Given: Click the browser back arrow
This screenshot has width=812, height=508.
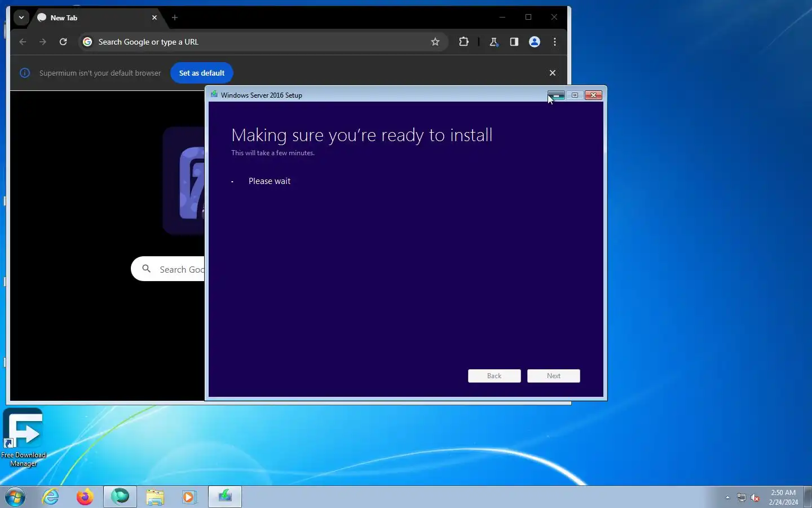Looking at the screenshot, I should pyautogui.click(x=23, y=42).
